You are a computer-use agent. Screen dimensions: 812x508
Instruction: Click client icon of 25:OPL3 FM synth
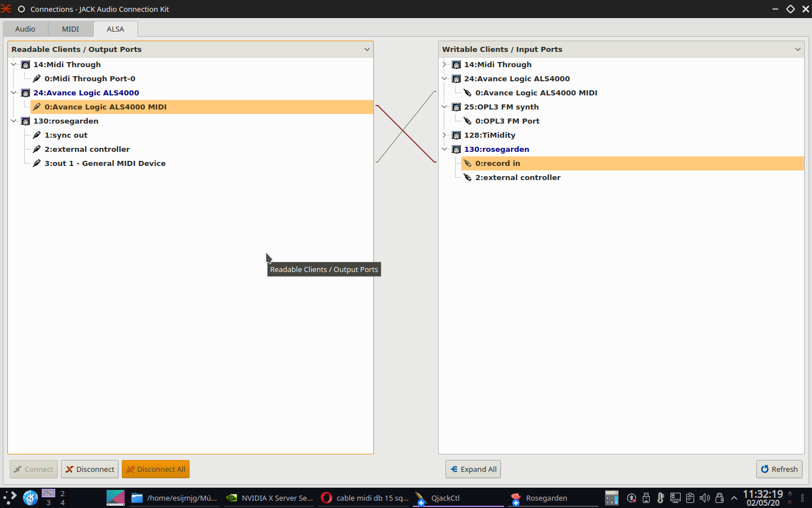coord(456,107)
